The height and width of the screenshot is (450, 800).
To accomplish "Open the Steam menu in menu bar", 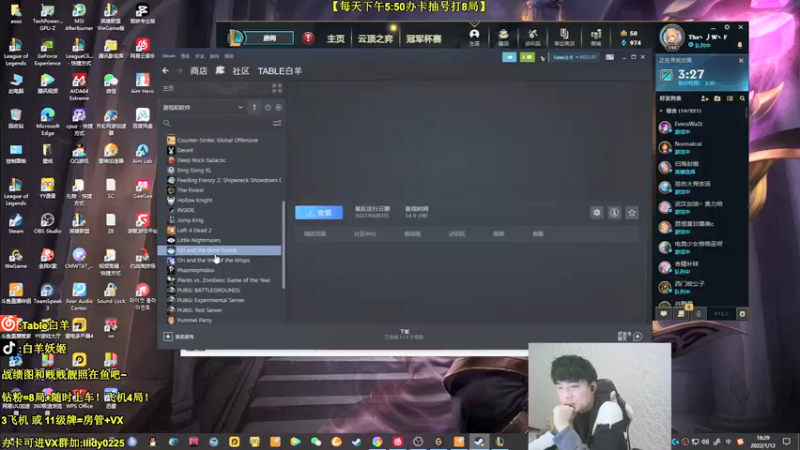I will [x=168, y=56].
